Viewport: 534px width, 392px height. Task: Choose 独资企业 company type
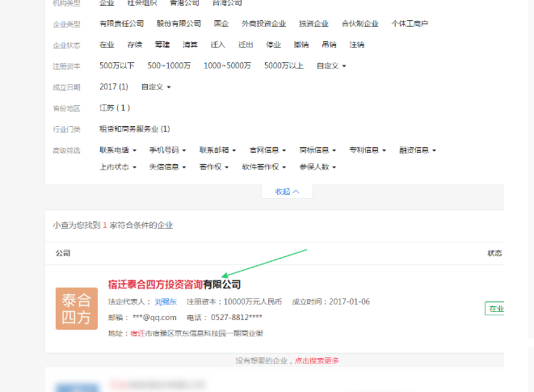pos(313,23)
